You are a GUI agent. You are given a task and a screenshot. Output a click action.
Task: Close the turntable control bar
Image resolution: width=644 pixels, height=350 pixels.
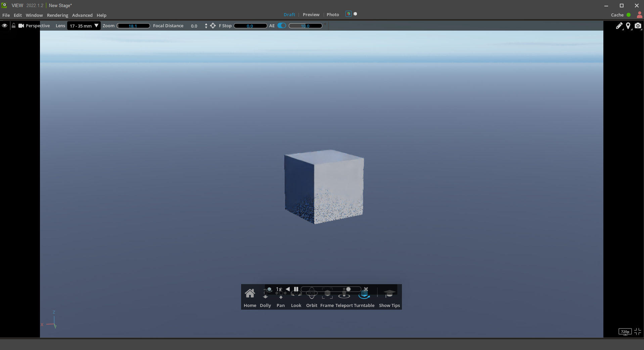(366, 289)
